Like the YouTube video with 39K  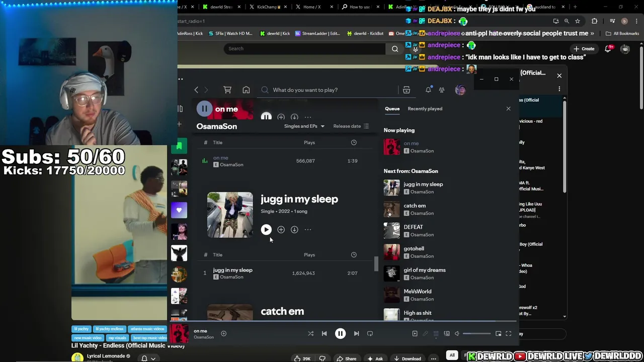302,358
